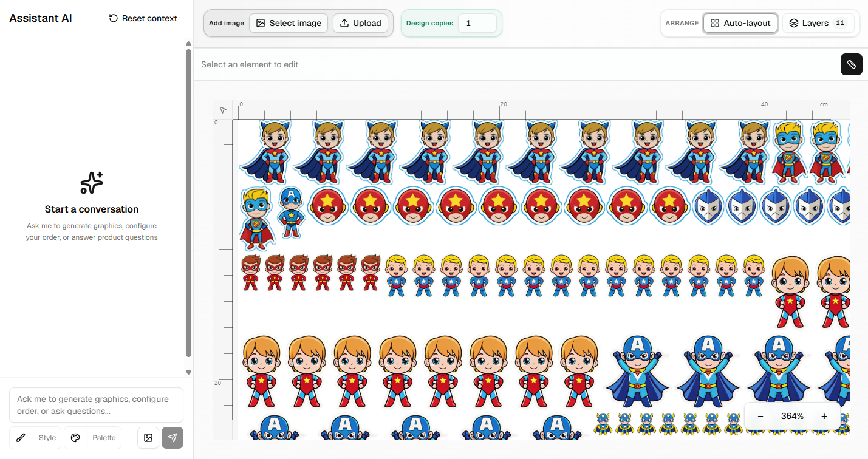
Task: Open the Select image picker
Action: (x=289, y=23)
